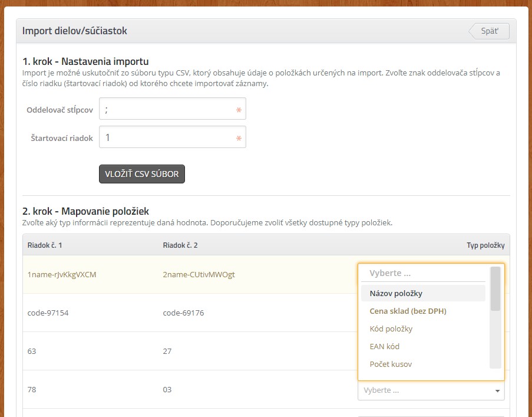Viewport: 532px width, 417px height.
Task: Click required asterisk in Oddeľovač stĺpcov field
Action: (x=239, y=110)
